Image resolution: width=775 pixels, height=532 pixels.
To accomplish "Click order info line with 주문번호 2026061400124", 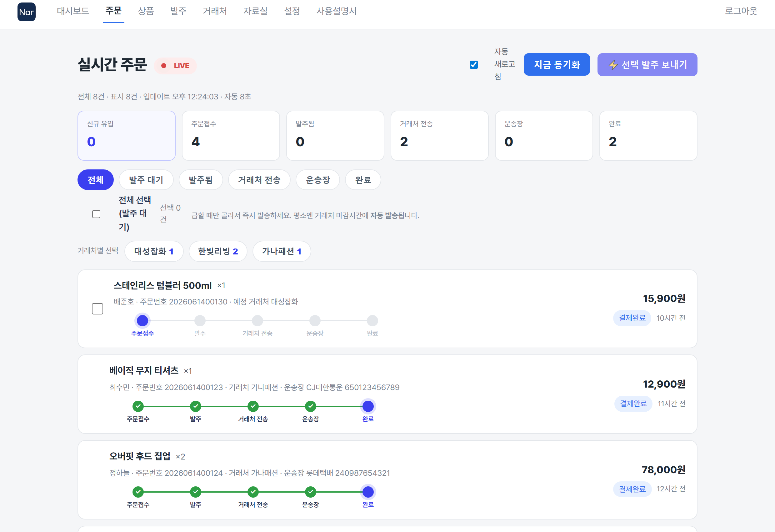I will coord(249,473).
